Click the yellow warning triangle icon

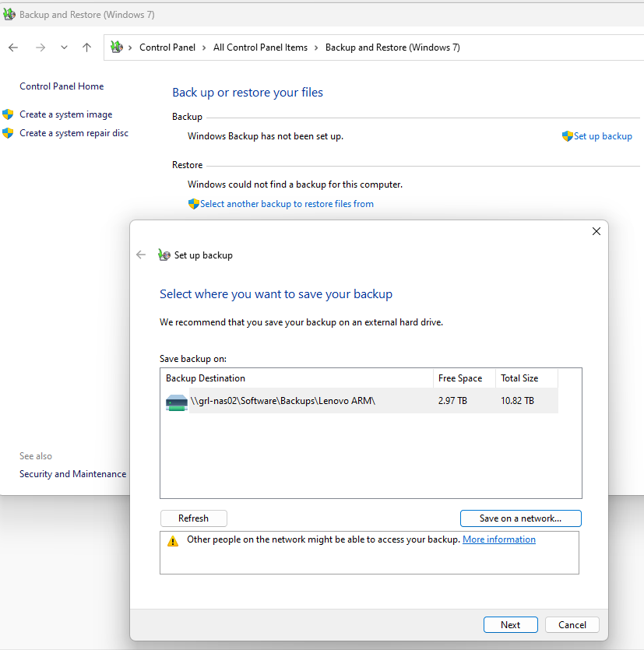tap(173, 541)
